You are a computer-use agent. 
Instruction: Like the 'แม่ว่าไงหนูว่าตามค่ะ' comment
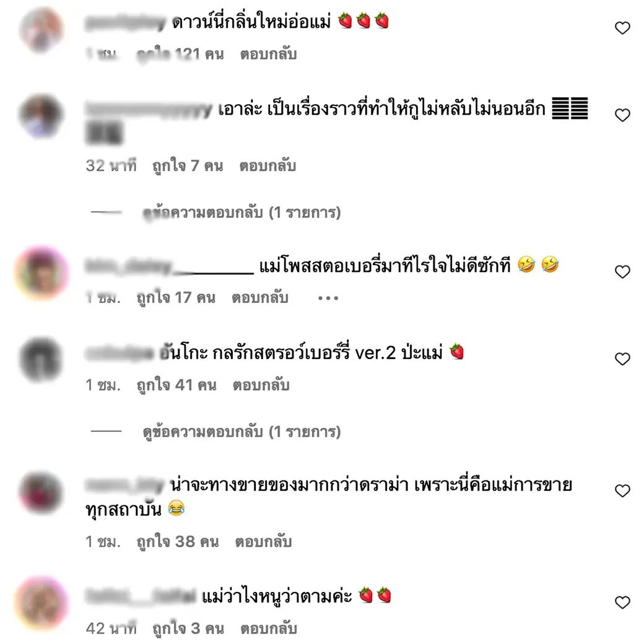tap(622, 602)
